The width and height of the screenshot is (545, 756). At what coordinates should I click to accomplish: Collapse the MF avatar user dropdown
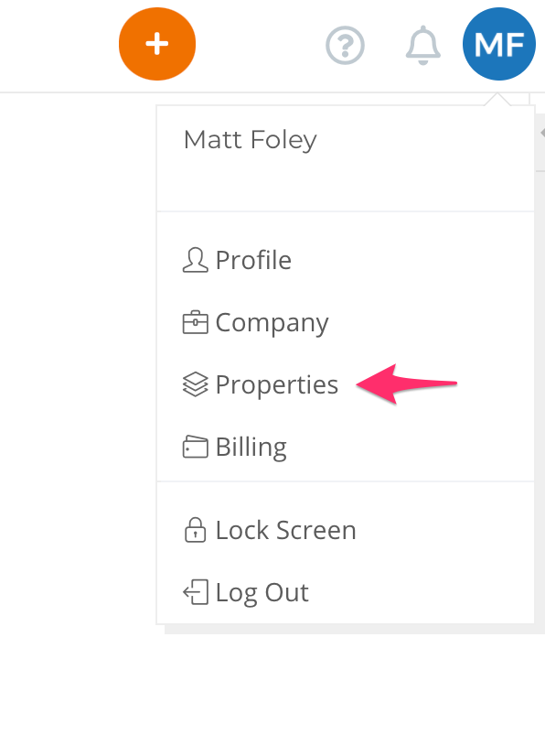pyautogui.click(x=498, y=44)
